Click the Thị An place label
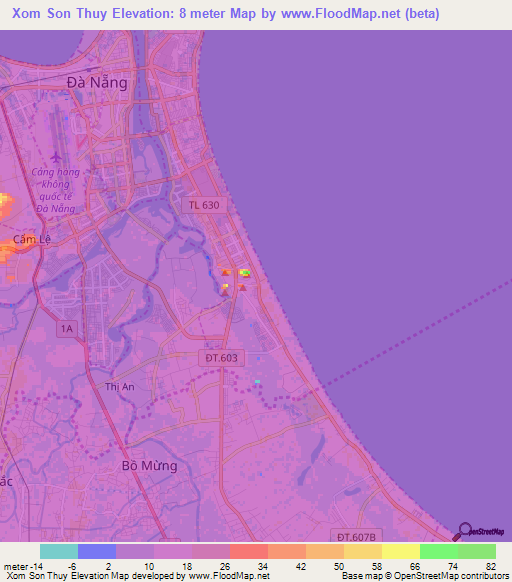 tap(120, 387)
